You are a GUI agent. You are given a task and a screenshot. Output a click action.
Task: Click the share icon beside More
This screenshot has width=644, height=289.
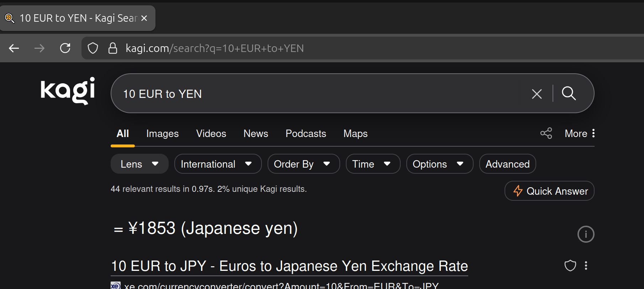click(546, 133)
